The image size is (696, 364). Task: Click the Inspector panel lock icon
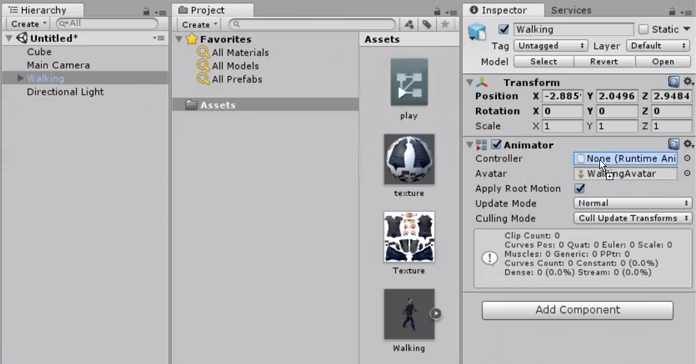point(672,12)
